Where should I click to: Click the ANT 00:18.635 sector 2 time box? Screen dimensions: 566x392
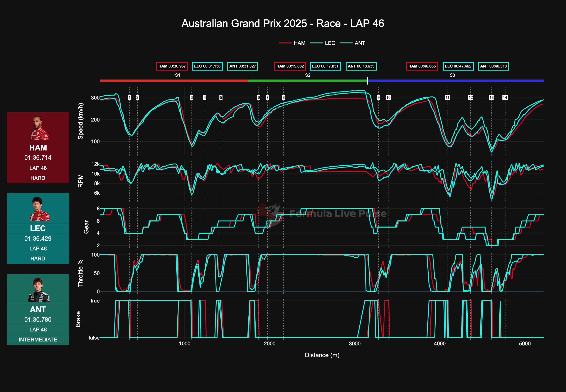[361, 66]
